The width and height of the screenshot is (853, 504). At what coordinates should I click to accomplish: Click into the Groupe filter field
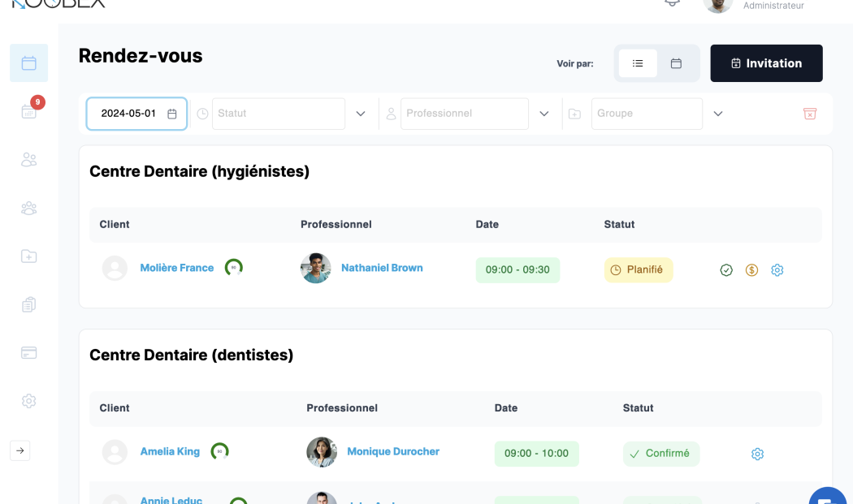647,114
